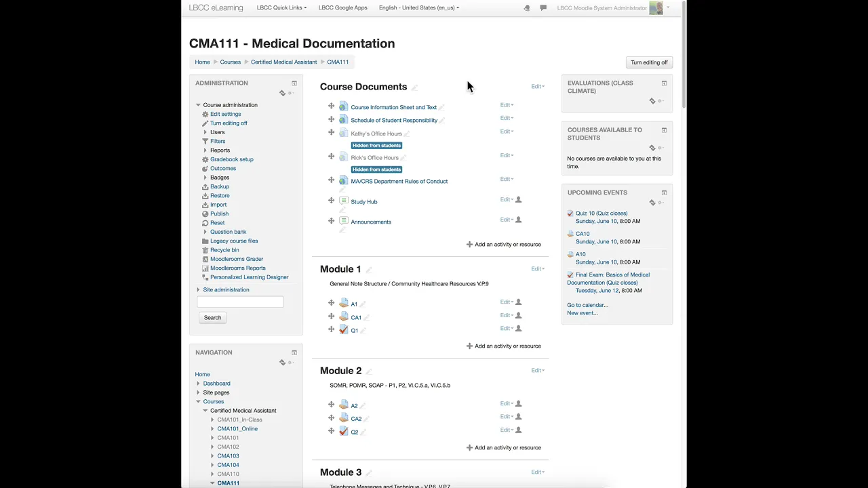Click Gradebook setup gear icon
Image resolution: width=868 pixels, height=488 pixels.
click(205, 159)
